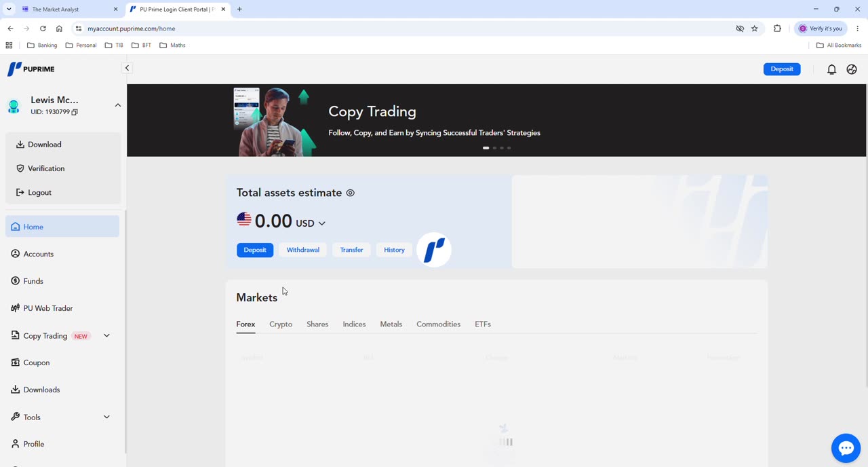The height and width of the screenshot is (467, 868).
Task: Open the TIB bookmarks folder
Action: coord(114,45)
